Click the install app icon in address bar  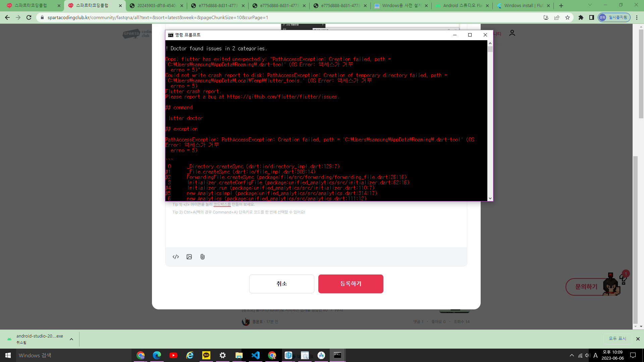tap(546, 17)
